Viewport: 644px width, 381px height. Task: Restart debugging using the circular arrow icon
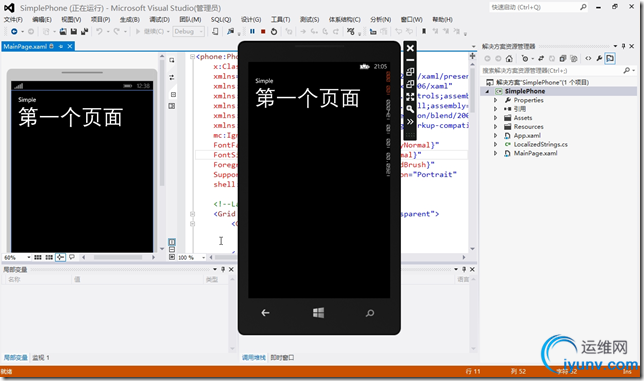274,31
